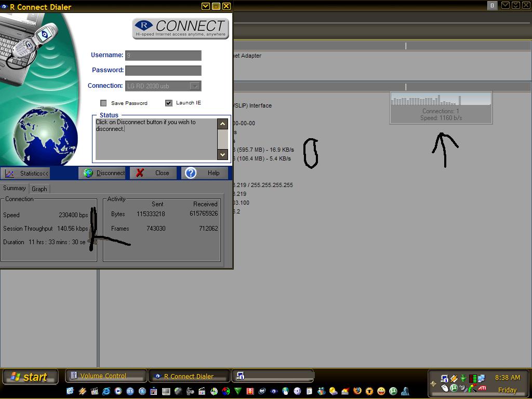Open the uTorrent icon in the system tray
This screenshot has height=399, width=532.
[x=454, y=388]
